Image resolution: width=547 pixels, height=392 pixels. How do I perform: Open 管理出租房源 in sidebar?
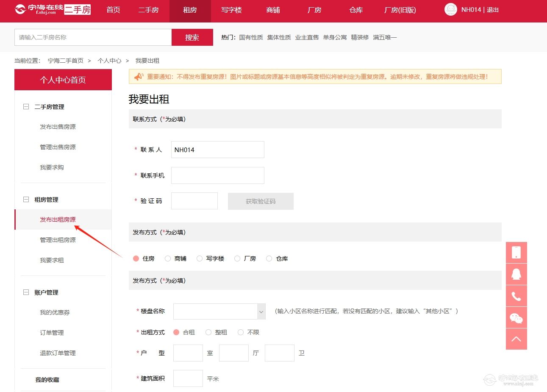(58, 240)
